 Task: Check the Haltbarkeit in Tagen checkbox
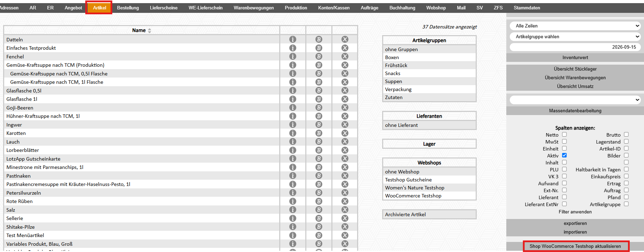626,169
